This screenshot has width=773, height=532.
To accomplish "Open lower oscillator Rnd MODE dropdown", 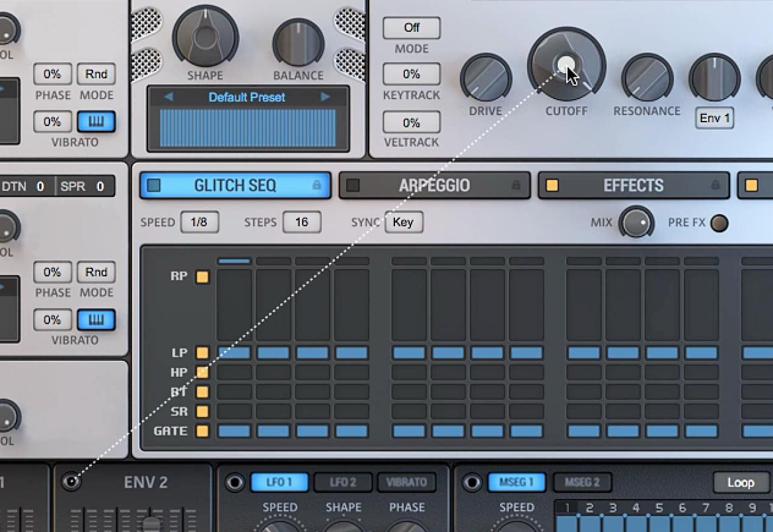I will [x=96, y=272].
